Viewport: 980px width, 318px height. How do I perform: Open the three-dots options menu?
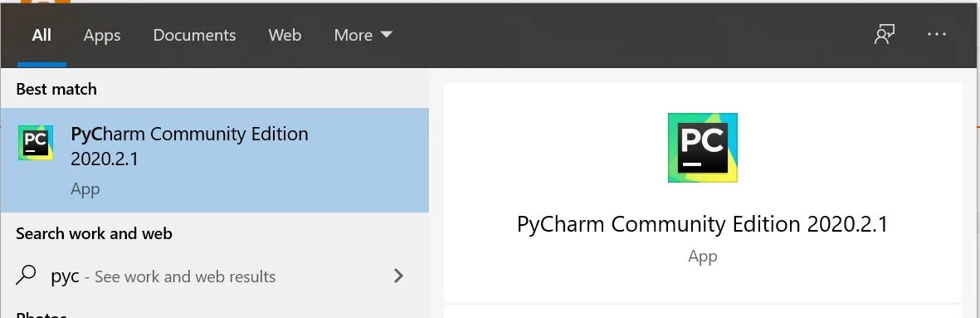[x=937, y=34]
